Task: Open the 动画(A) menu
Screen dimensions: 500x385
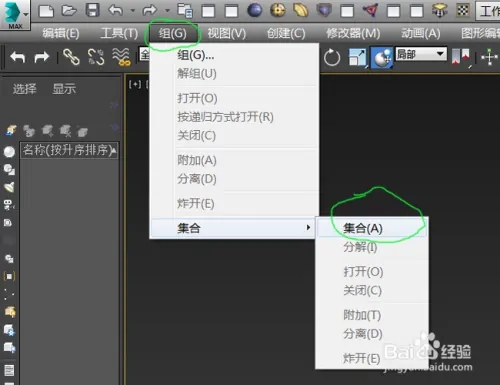Action: (x=421, y=33)
